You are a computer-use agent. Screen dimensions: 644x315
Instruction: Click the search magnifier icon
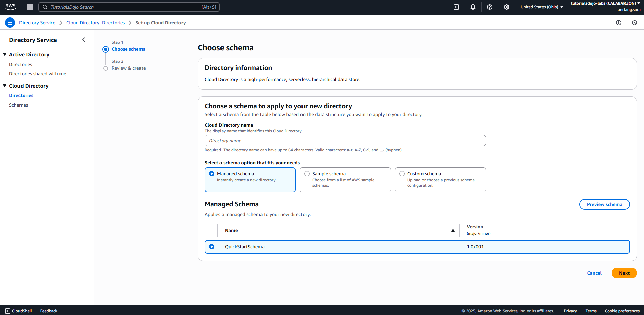click(45, 7)
